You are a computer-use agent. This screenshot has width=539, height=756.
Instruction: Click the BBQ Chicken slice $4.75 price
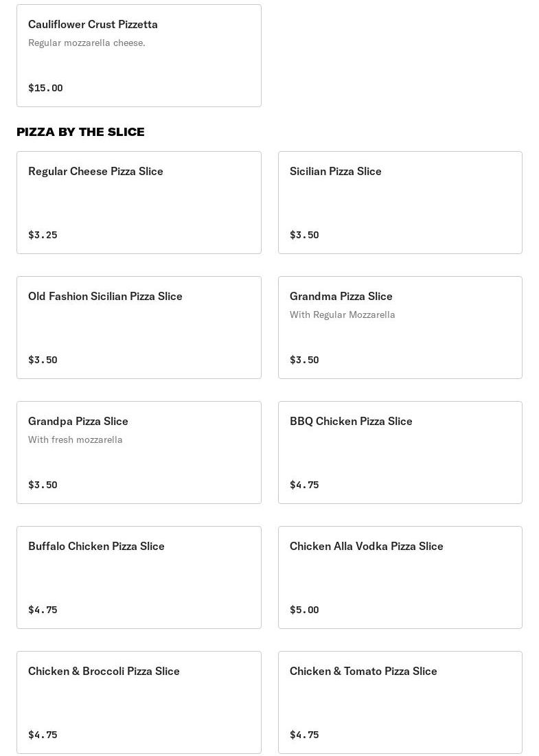click(x=304, y=485)
